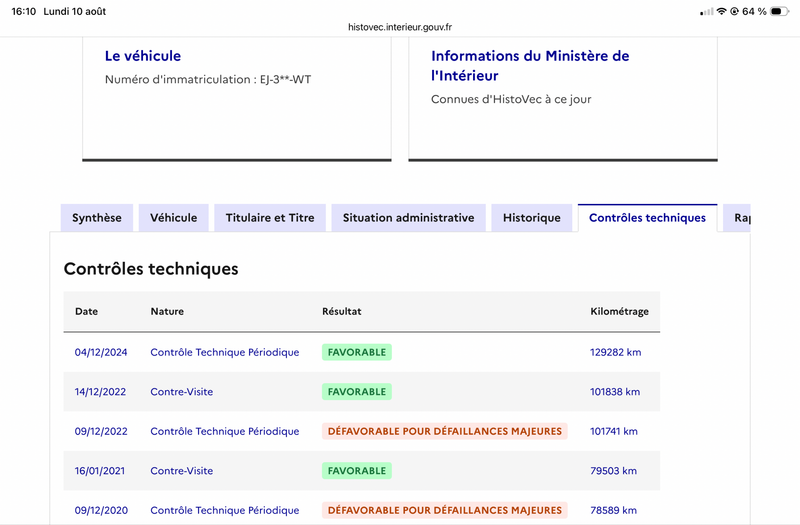Tap the Wi-Fi status icon

[721, 11]
